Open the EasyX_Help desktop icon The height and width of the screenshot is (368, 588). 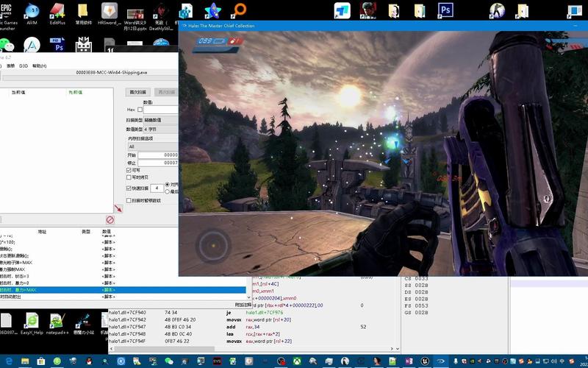(x=32, y=322)
